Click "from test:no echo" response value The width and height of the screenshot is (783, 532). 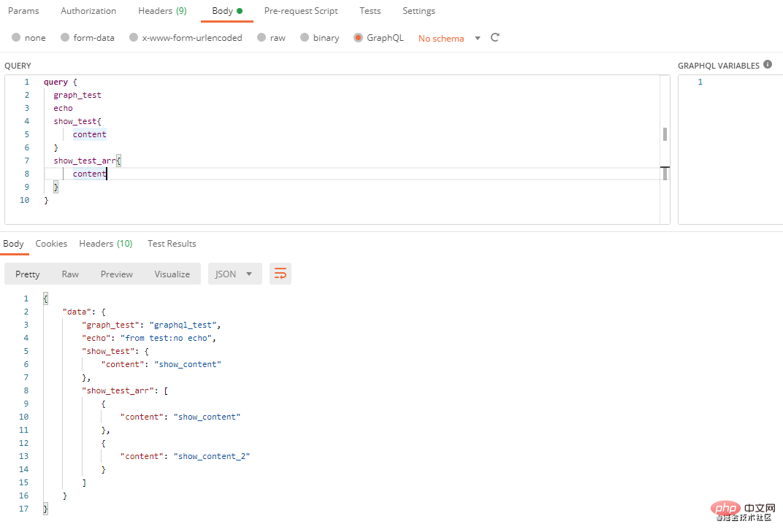[167, 338]
